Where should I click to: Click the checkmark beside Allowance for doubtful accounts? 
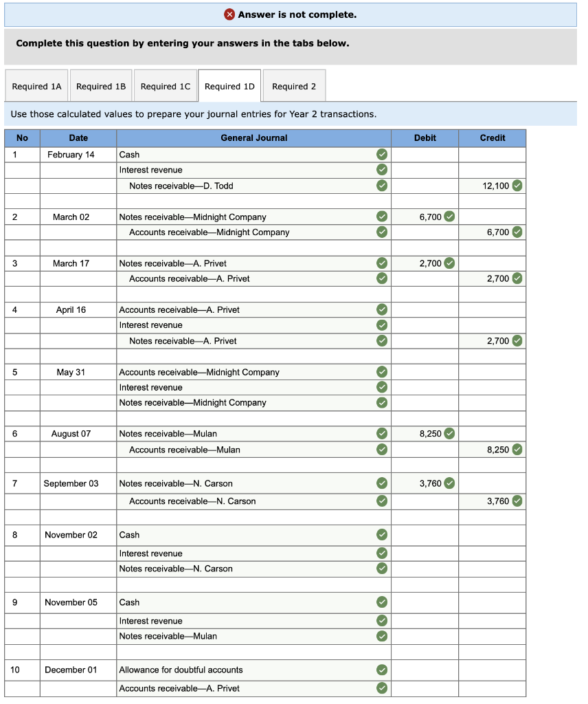click(382, 670)
